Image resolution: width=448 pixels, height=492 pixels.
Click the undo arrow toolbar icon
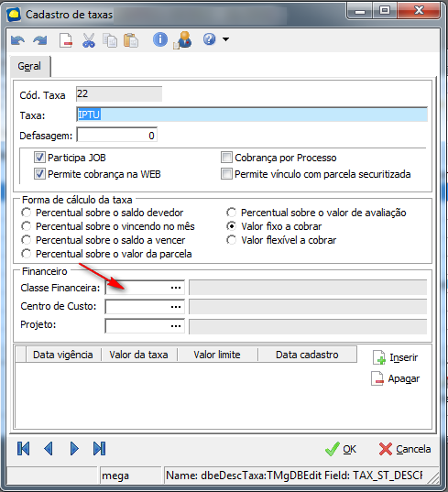coord(17,40)
